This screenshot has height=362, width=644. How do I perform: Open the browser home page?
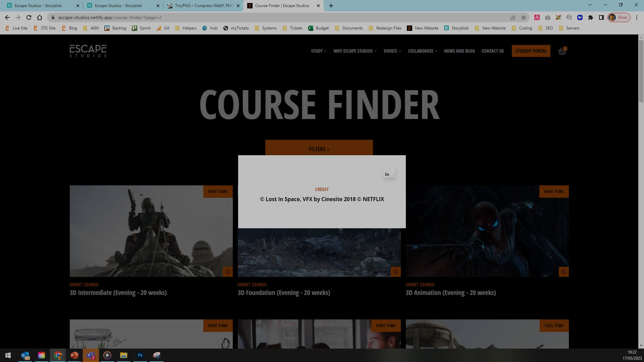click(x=40, y=17)
